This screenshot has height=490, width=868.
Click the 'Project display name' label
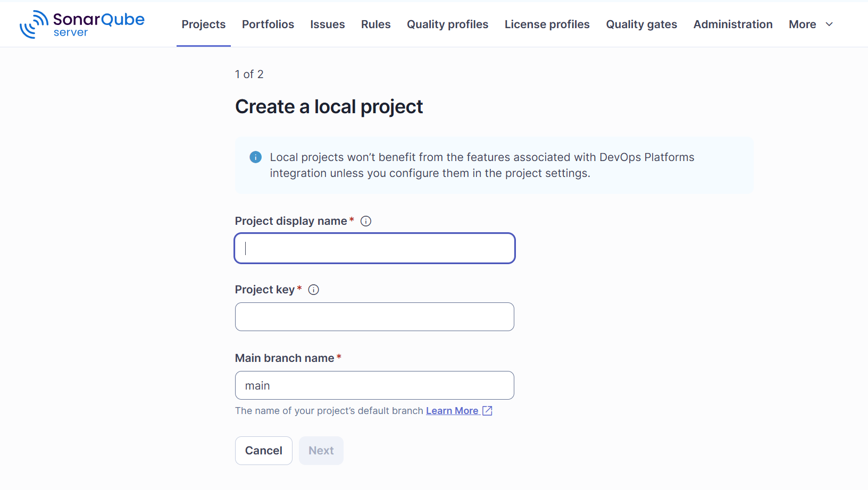click(x=291, y=221)
